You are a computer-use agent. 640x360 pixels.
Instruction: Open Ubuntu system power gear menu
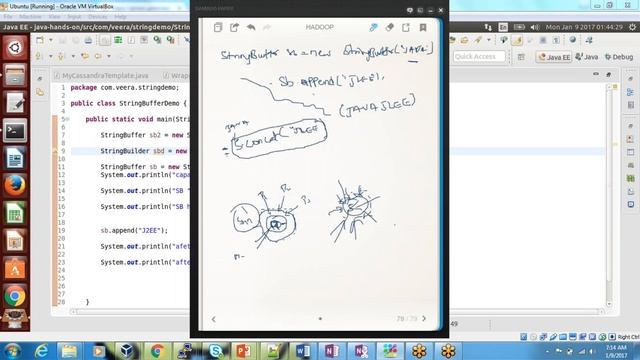coord(632,27)
